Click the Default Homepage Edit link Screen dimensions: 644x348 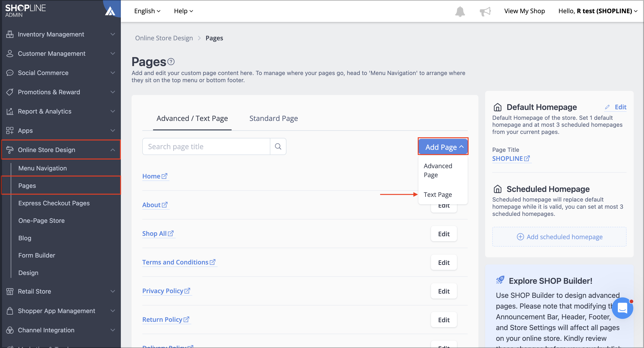[x=620, y=107]
